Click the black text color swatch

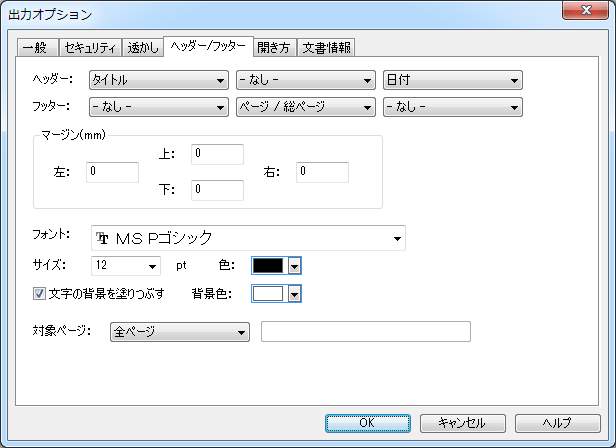tap(269, 266)
